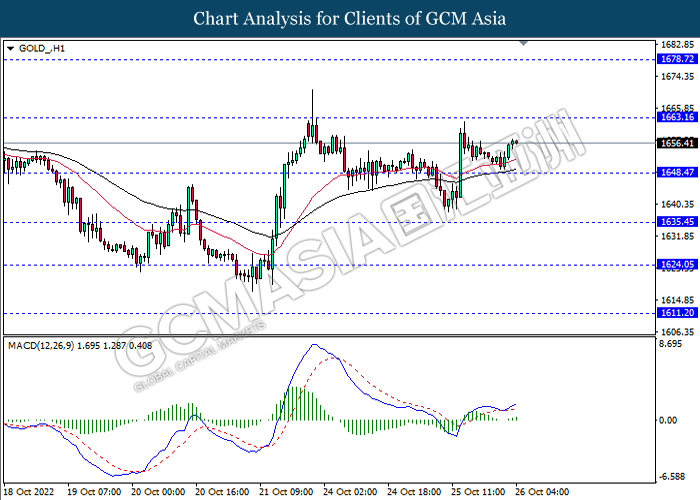Select the 1663.16 price level label
Screen dimensions: 700x500
click(677, 117)
